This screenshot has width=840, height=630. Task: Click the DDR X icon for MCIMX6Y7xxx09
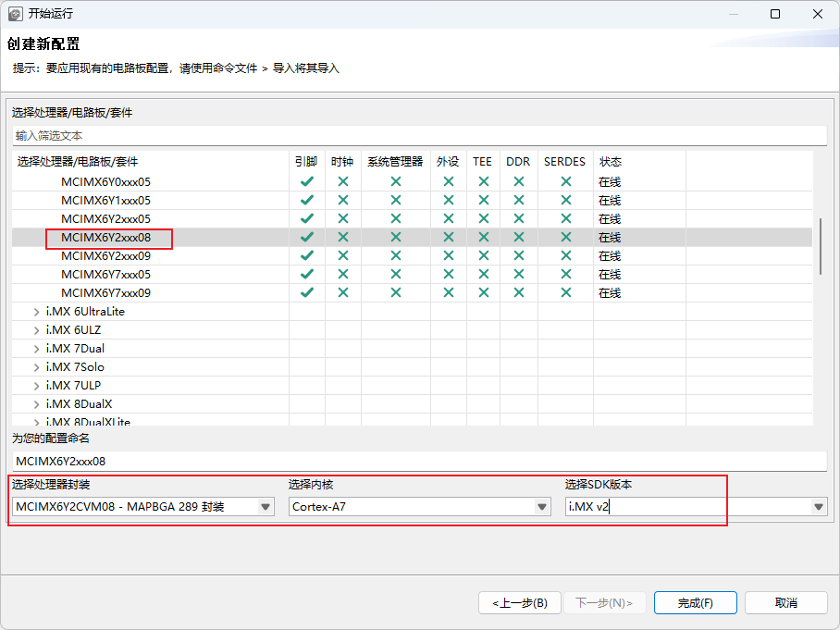point(518,293)
